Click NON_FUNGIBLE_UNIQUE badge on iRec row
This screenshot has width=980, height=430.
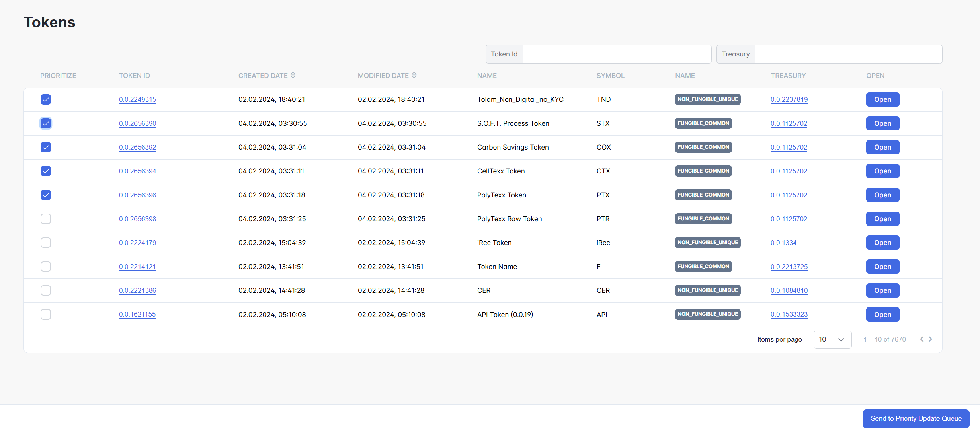click(707, 243)
